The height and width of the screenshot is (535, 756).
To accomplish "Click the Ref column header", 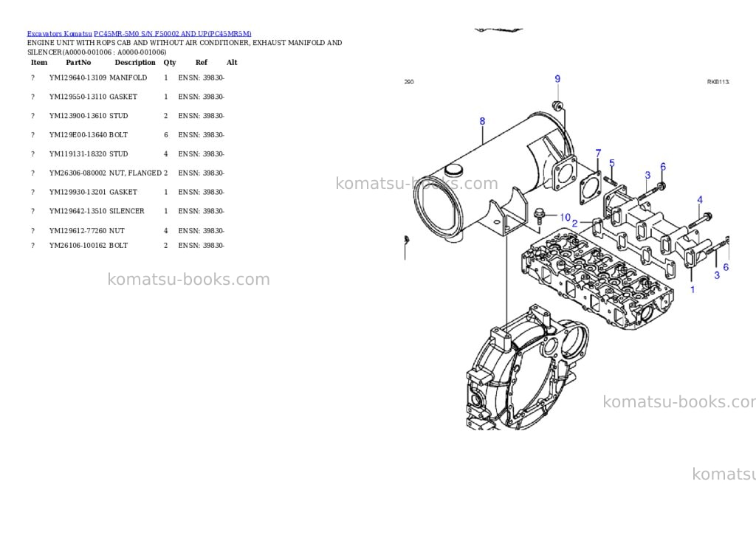I will click(x=202, y=63).
